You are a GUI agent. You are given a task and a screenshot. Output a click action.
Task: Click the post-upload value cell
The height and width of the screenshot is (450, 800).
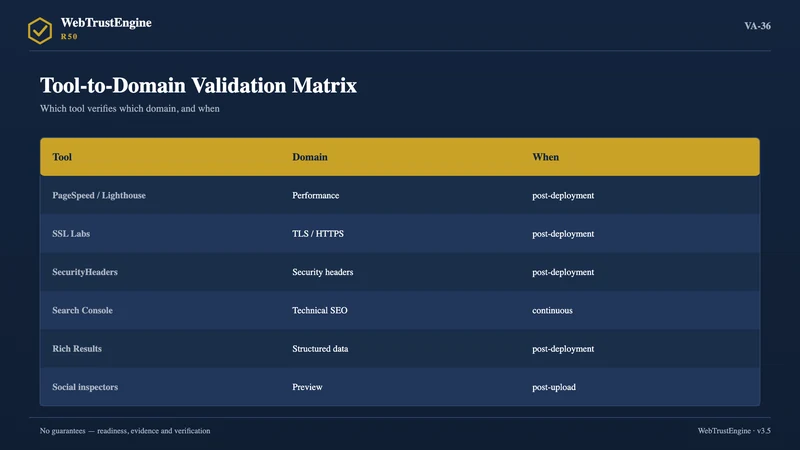point(554,387)
